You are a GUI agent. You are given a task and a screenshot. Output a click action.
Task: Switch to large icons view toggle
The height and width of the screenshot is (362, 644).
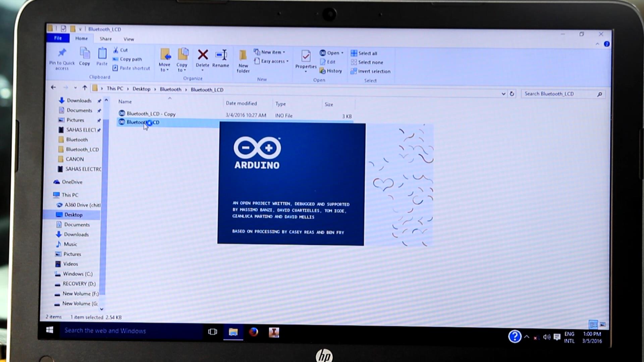coord(603,324)
